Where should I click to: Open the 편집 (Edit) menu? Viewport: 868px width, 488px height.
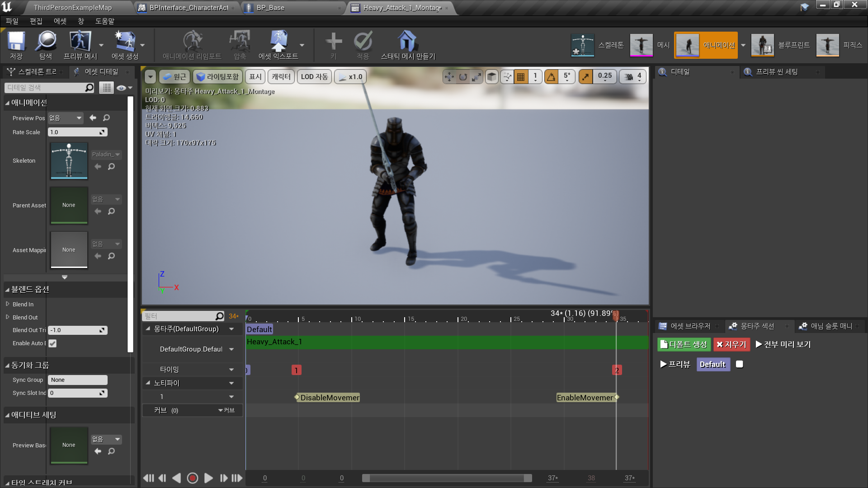[36, 21]
